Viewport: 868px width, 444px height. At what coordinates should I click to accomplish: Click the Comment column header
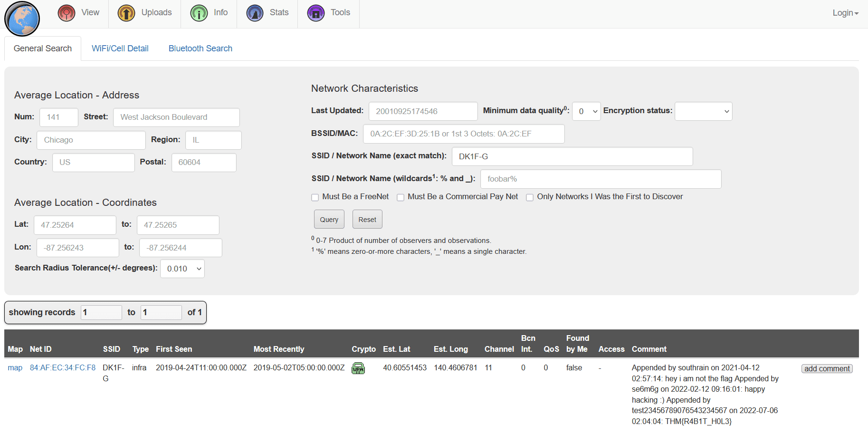[x=649, y=349]
